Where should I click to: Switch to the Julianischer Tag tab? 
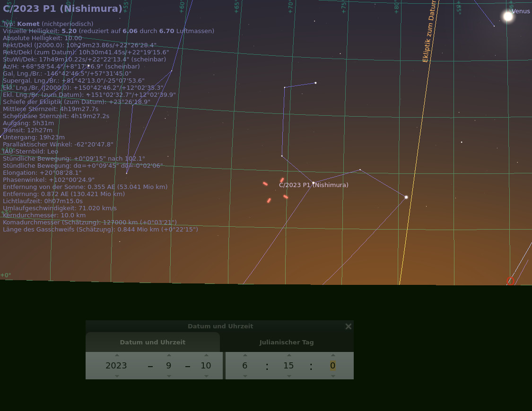[287, 342]
